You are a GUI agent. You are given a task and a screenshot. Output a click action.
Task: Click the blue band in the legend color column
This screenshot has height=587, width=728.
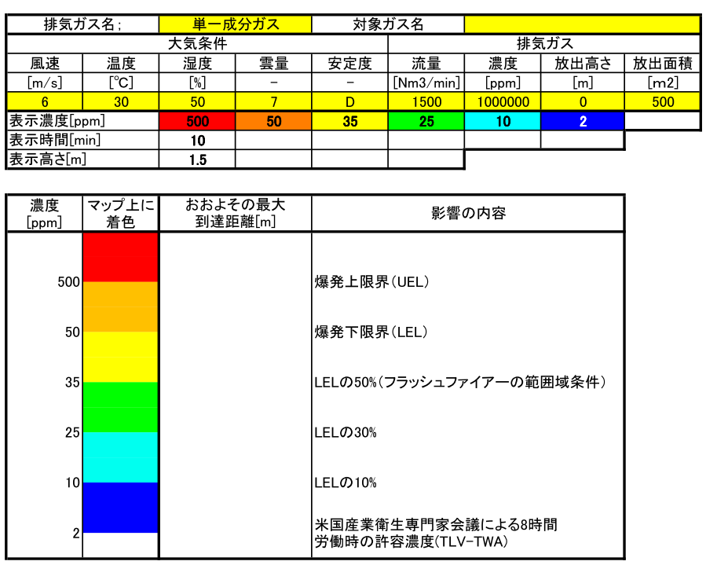121,508
